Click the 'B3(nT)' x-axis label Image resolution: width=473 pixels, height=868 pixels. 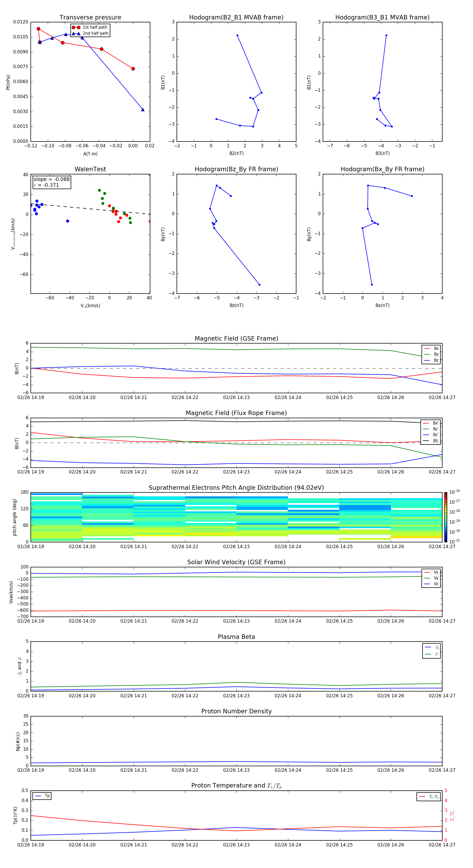(x=382, y=153)
